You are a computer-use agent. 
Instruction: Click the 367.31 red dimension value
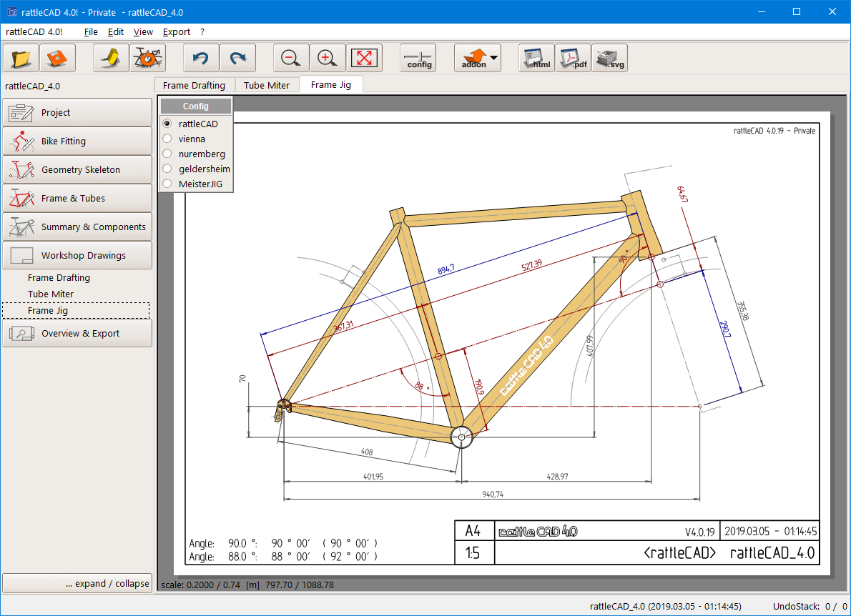[343, 327]
